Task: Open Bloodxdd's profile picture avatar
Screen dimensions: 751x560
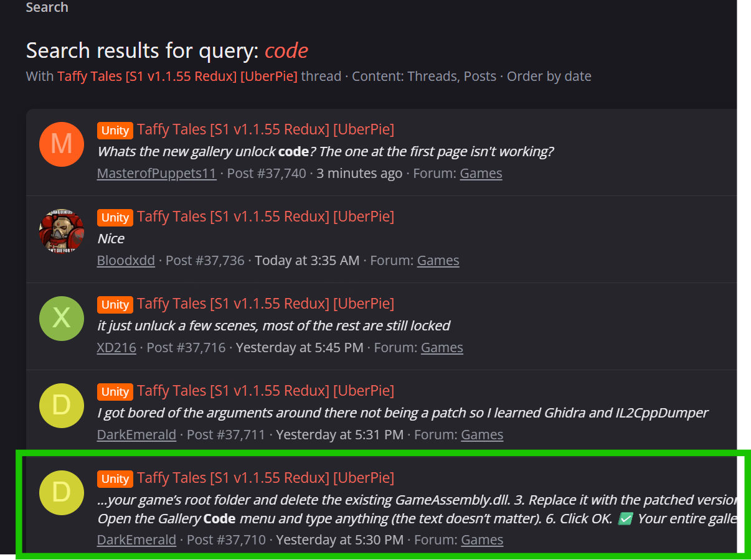Action: (x=61, y=231)
